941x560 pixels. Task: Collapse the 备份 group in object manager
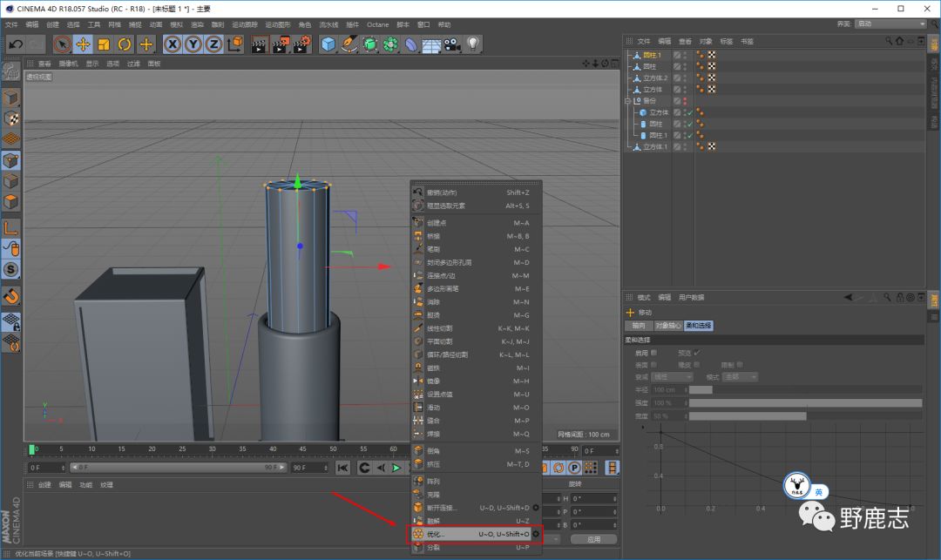pos(627,101)
